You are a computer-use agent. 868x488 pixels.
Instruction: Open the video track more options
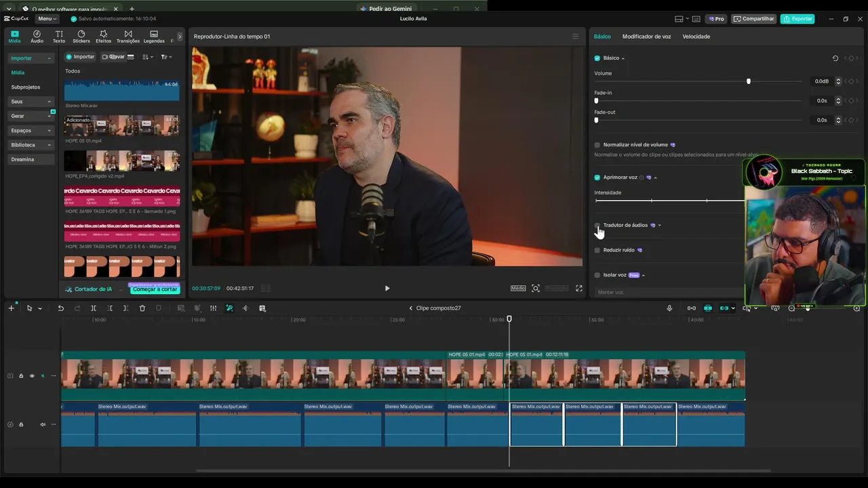(x=54, y=376)
